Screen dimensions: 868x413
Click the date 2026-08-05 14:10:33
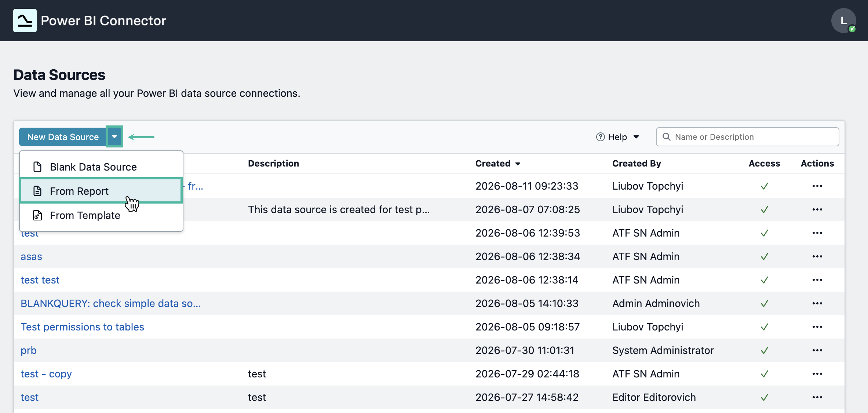tap(527, 303)
